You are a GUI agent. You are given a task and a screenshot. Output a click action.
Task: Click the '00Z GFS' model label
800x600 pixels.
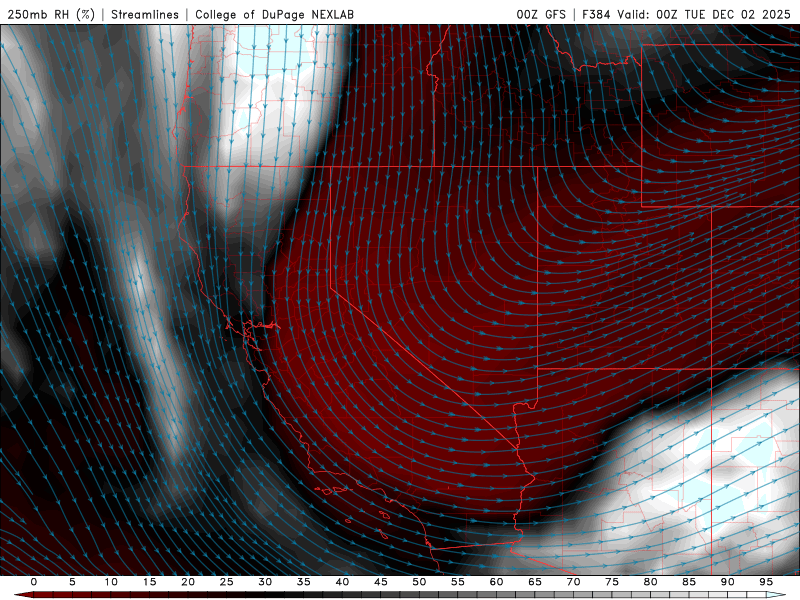(541, 14)
